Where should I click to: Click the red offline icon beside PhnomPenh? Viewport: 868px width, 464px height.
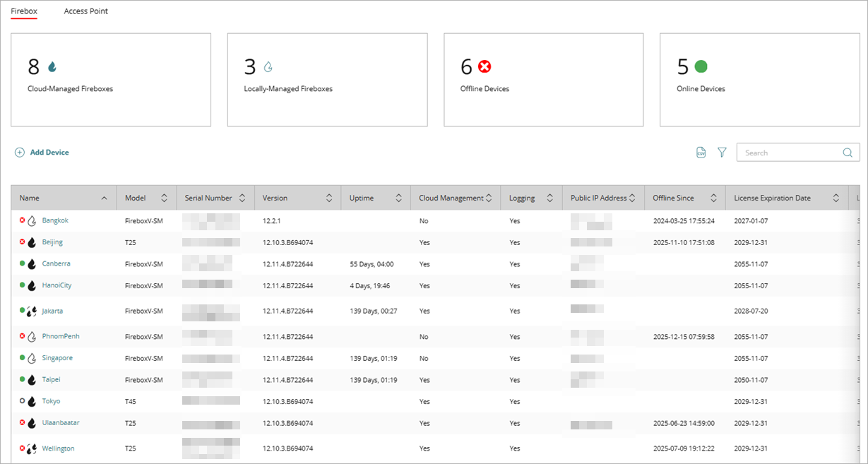[22, 336]
